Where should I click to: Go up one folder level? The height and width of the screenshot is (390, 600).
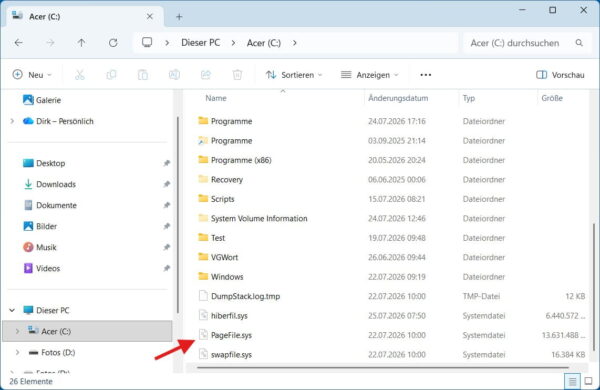[x=82, y=43]
